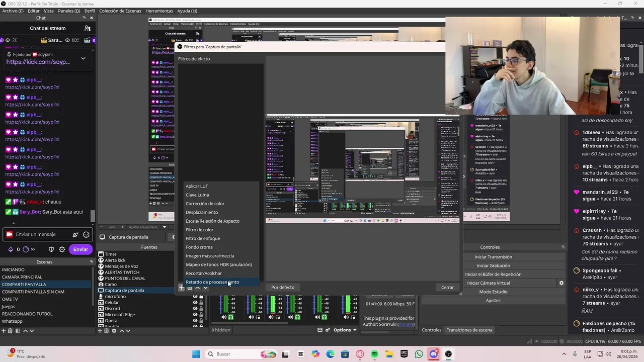Delete selected filter with trash icon
Image resolution: width=644 pixels, height=362 pixels.
pos(189,288)
